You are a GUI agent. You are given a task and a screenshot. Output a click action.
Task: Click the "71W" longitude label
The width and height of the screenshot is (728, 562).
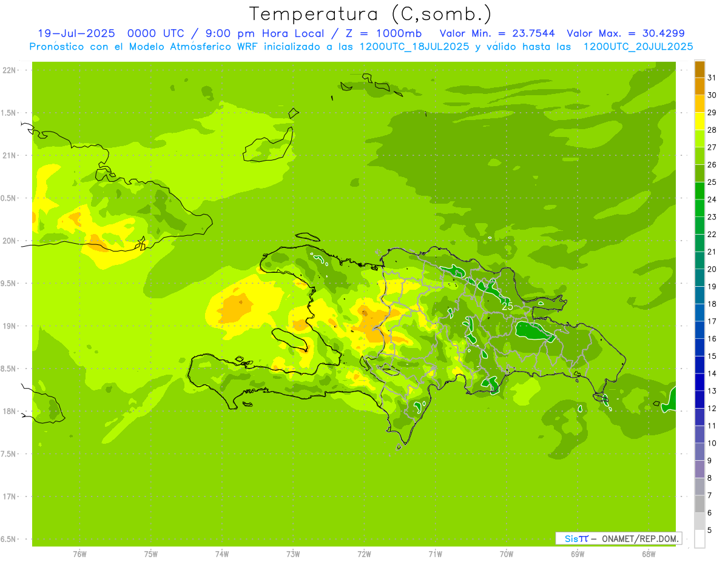coord(435,554)
